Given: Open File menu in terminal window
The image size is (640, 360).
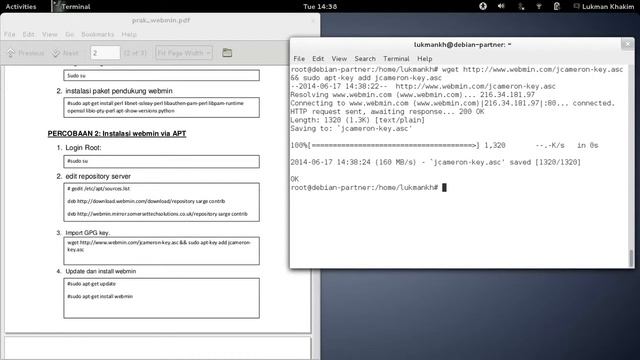Looking at the screenshot, I should point(299,59).
